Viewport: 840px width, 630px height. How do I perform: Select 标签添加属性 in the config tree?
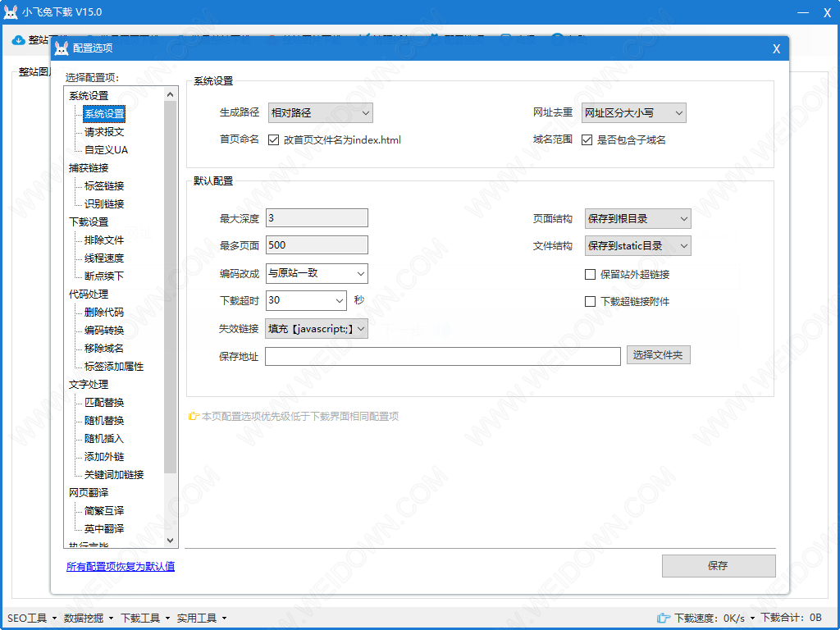(x=114, y=367)
